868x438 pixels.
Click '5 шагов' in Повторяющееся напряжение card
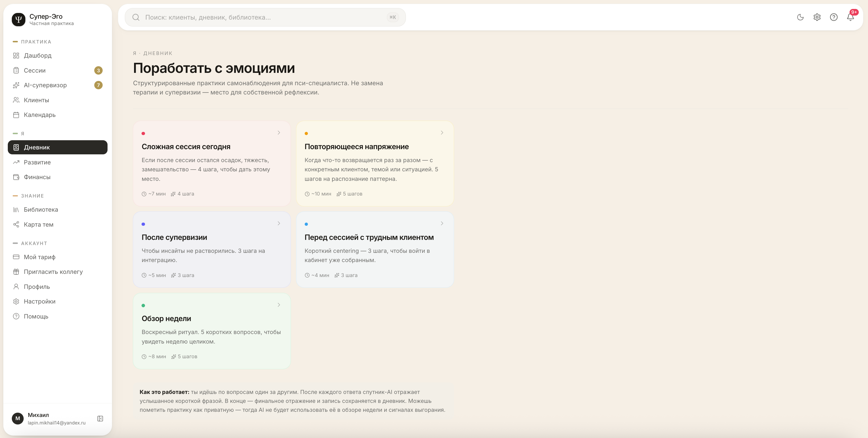(x=353, y=194)
